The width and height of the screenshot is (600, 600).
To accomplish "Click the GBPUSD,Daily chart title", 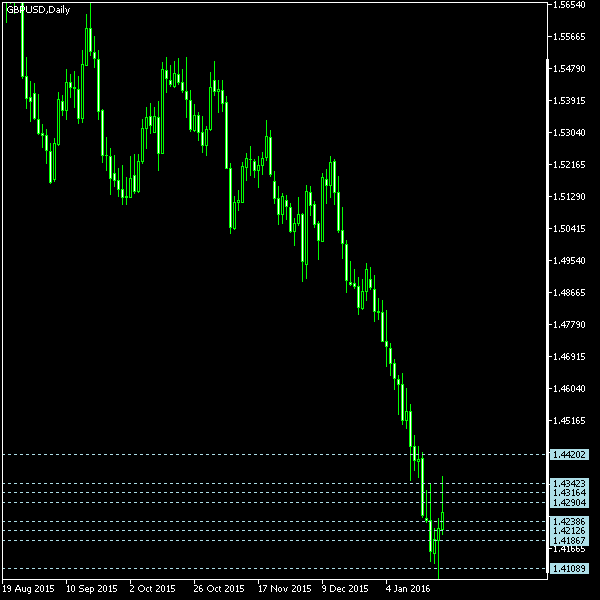I will 38,10.
